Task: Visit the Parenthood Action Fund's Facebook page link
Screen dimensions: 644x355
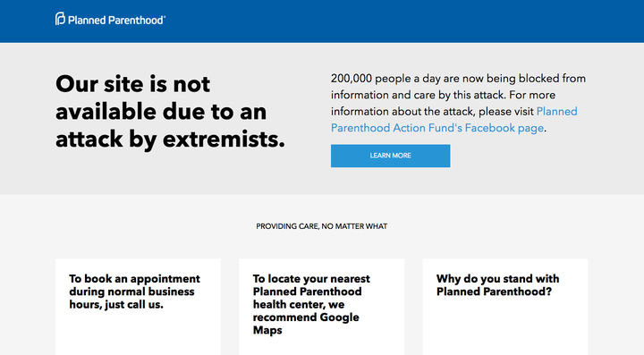Action: coord(437,128)
